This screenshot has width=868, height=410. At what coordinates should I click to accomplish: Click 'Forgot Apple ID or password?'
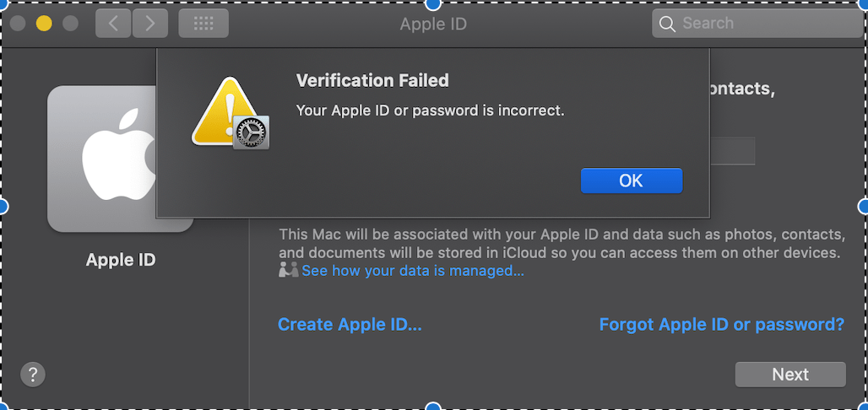721,325
